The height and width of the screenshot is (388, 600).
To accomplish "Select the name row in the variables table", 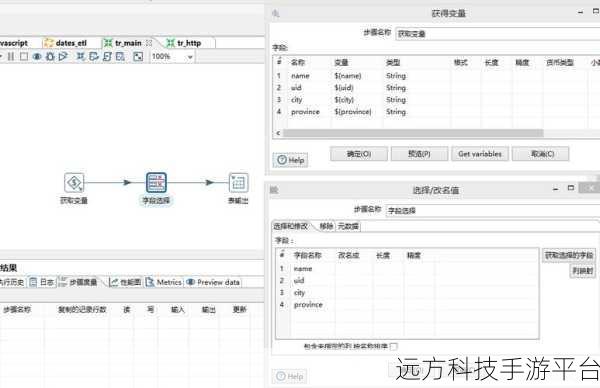I will pyautogui.click(x=436, y=76).
